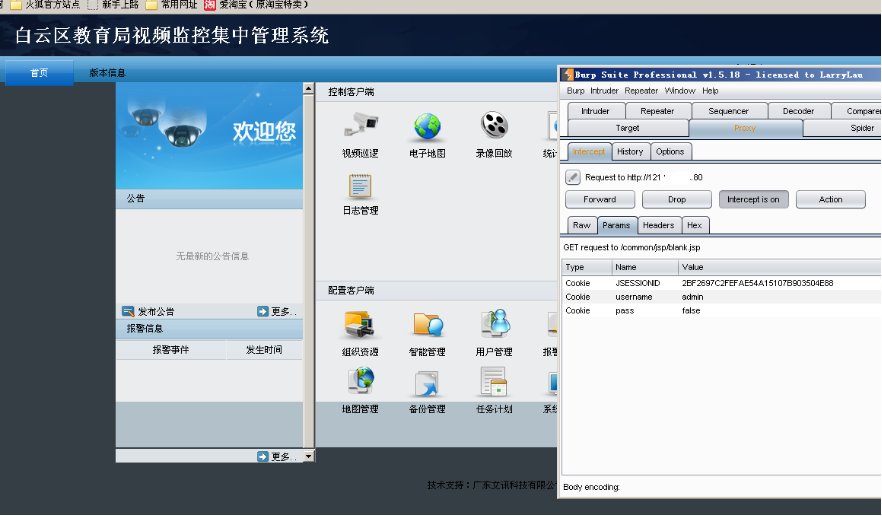
Task: Open 组织资源 configuration icon
Action: pos(360,323)
